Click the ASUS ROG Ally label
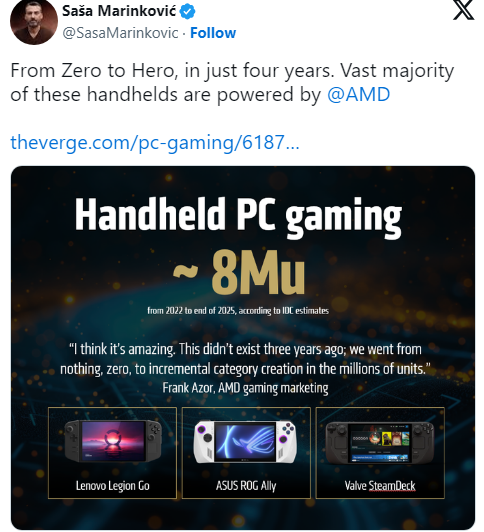Screen dimensions: 484x532 coord(246,486)
